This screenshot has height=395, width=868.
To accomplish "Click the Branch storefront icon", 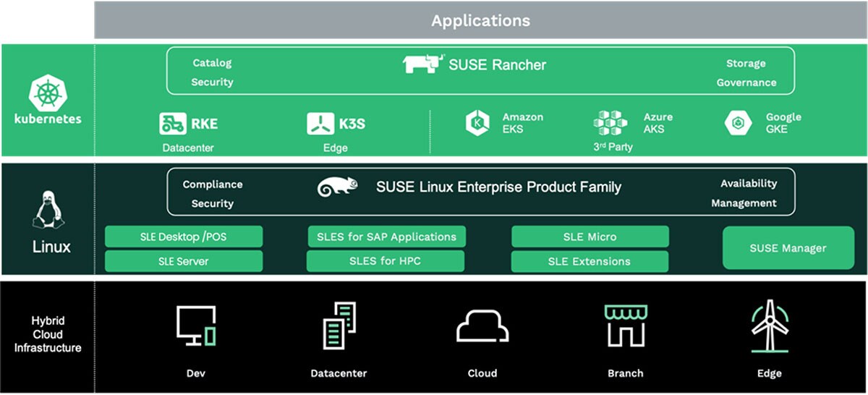I will tap(626, 326).
